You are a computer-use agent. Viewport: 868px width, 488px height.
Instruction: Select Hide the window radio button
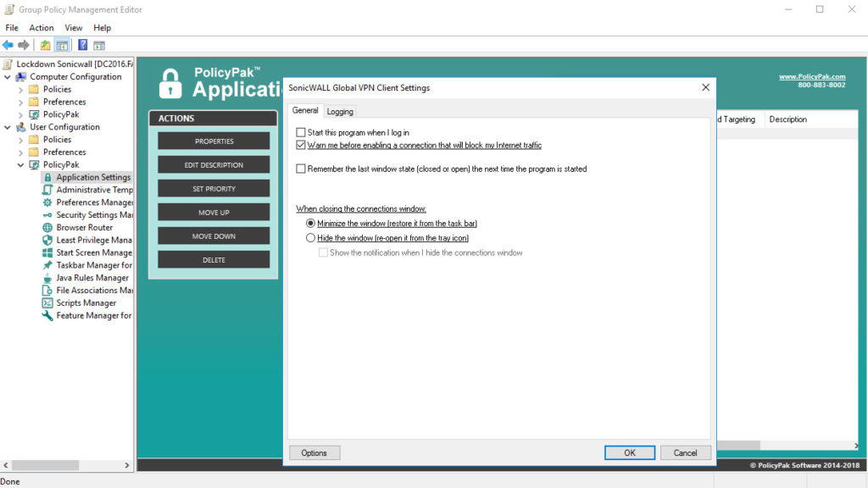tap(310, 238)
